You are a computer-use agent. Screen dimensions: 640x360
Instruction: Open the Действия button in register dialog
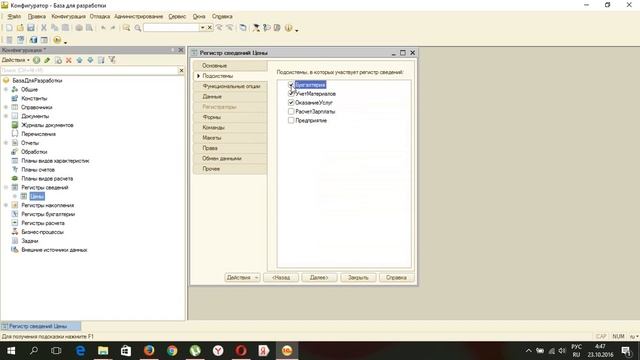coord(242,278)
